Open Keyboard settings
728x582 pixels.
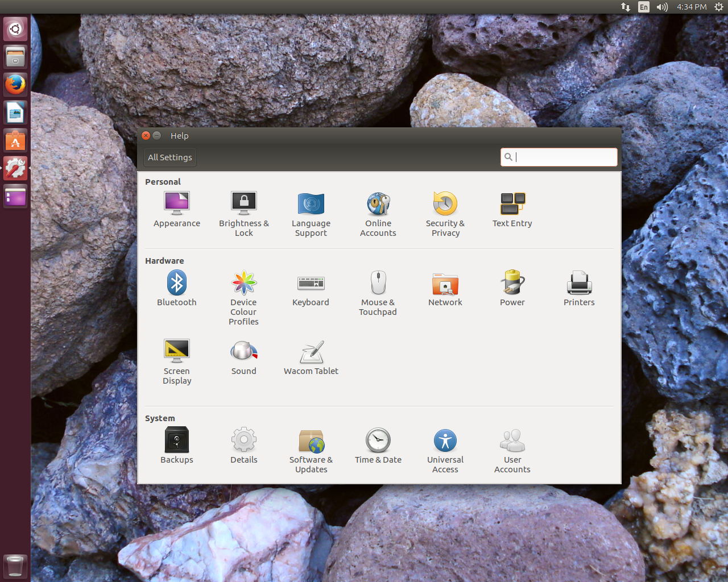(311, 289)
